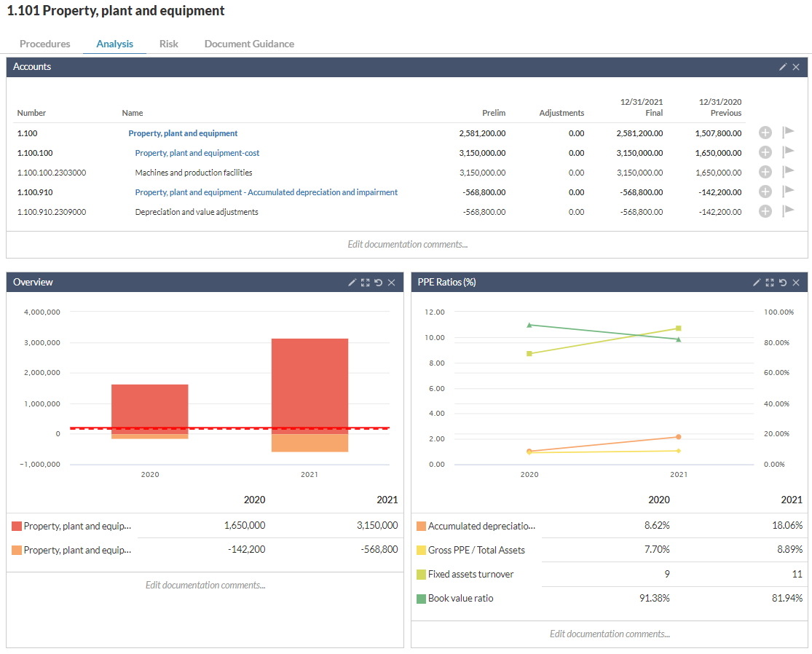Expand the Overview chart to fullscreen
812x654 pixels.
click(366, 283)
